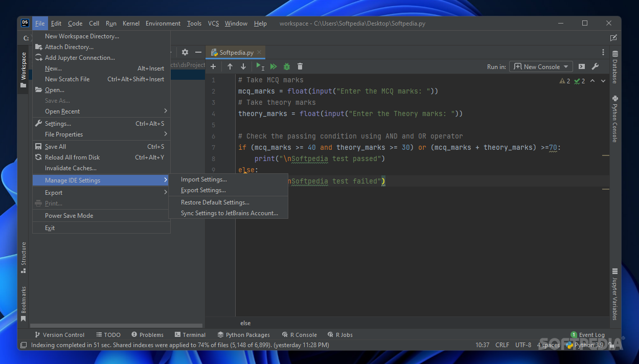Click Invalidate Caches... in File menu
Image resolution: width=639 pixels, height=364 pixels.
click(x=101, y=168)
